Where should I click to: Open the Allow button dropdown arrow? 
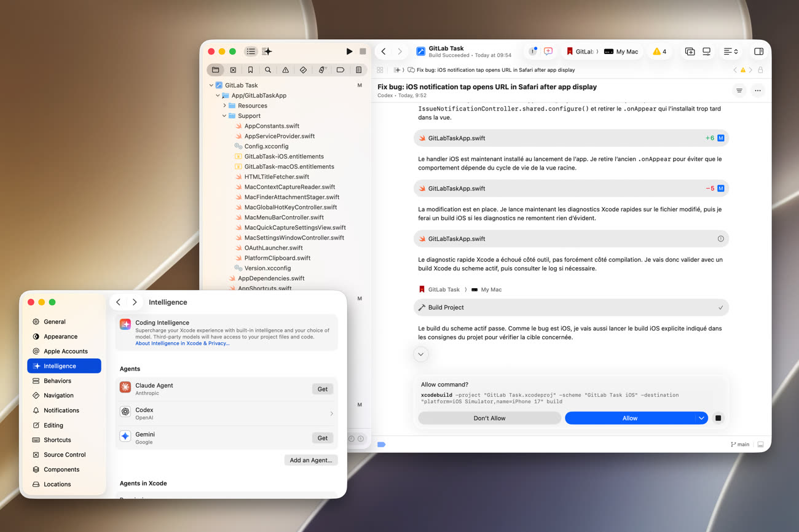(x=701, y=418)
